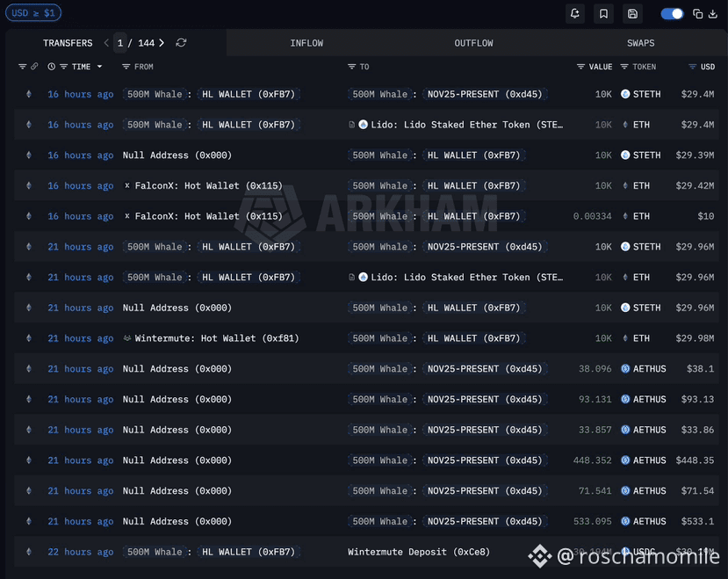Image resolution: width=728 pixels, height=579 pixels.
Task: Click the $71.54 USD amount
Action: pyautogui.click(x=697, y=491)
